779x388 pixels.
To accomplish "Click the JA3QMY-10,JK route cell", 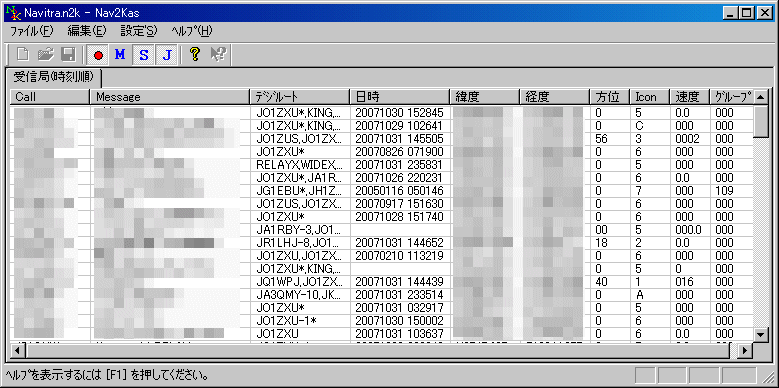I will (300, 295).
